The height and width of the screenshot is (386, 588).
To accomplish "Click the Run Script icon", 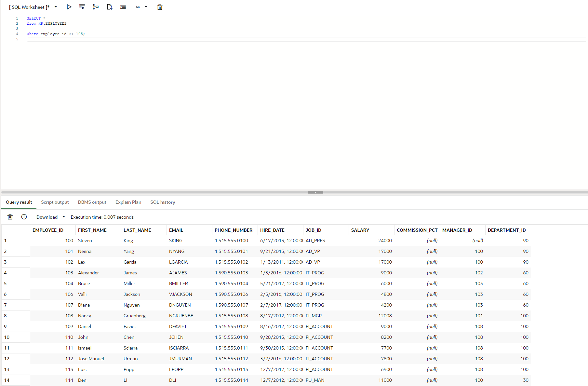I will point(82,7).
